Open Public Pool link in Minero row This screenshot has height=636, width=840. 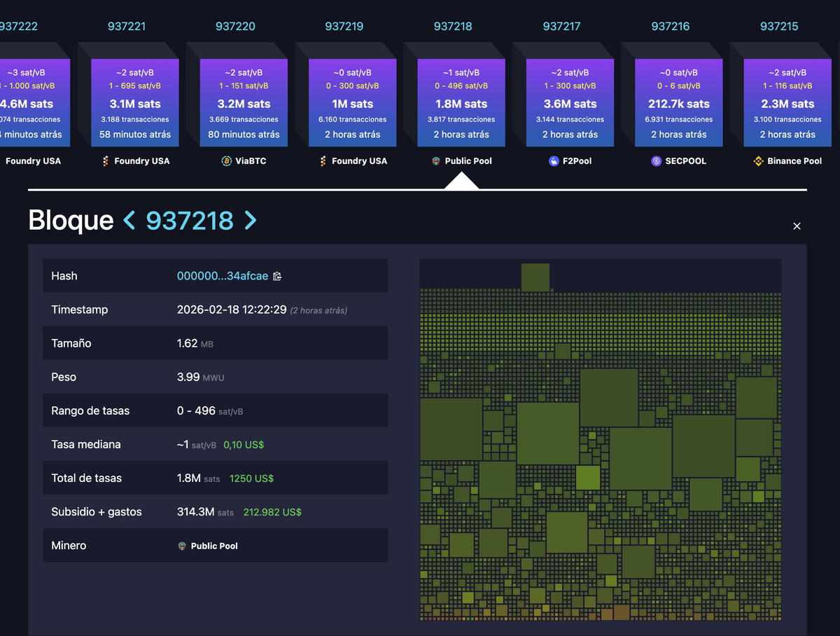(x=214, y=546)
